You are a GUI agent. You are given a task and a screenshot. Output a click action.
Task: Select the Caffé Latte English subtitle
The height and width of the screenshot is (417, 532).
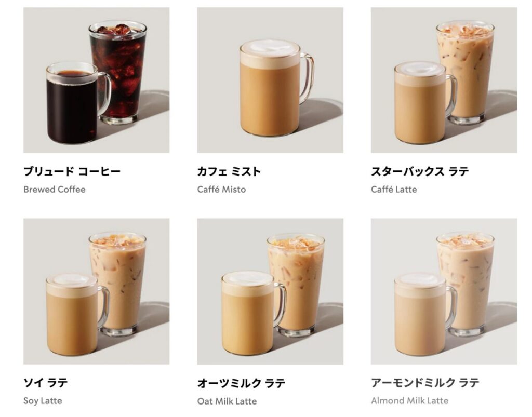[394, 189]
